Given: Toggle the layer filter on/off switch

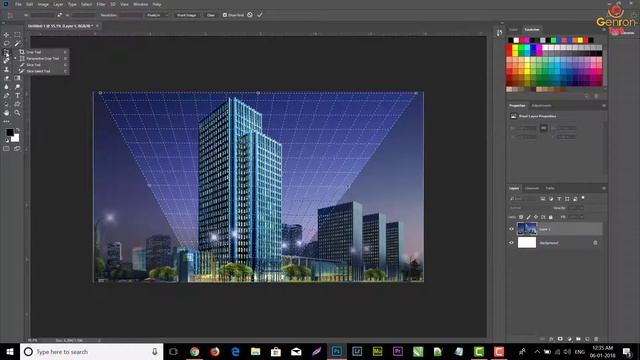Looking at the screenshot, I should tap(583, 198).
